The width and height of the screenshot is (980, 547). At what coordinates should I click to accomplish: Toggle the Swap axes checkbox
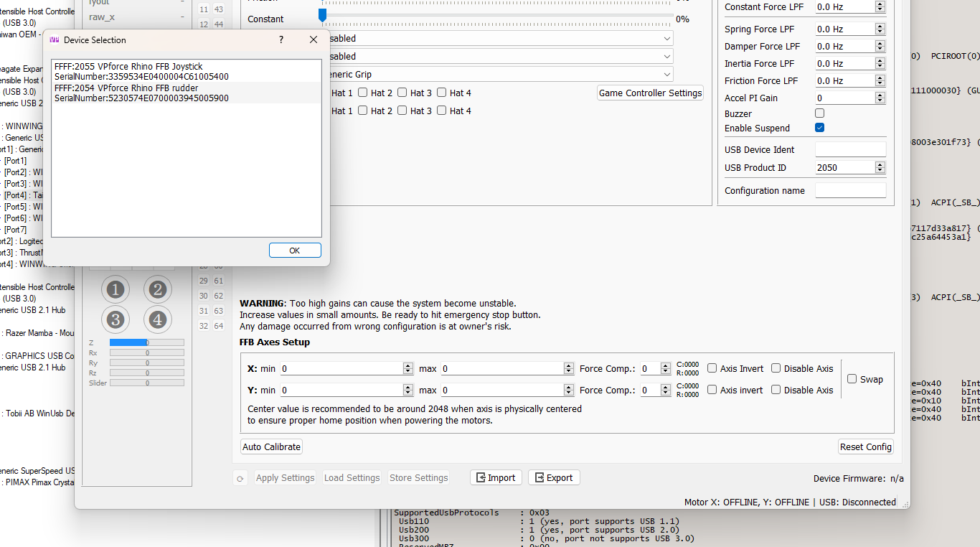(x=852, y=379)
